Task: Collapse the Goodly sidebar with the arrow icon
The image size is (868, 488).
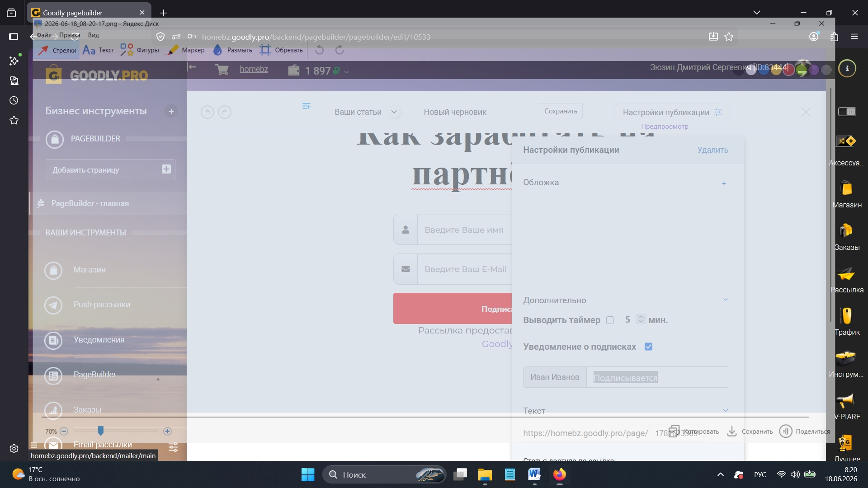Action: 192,67
